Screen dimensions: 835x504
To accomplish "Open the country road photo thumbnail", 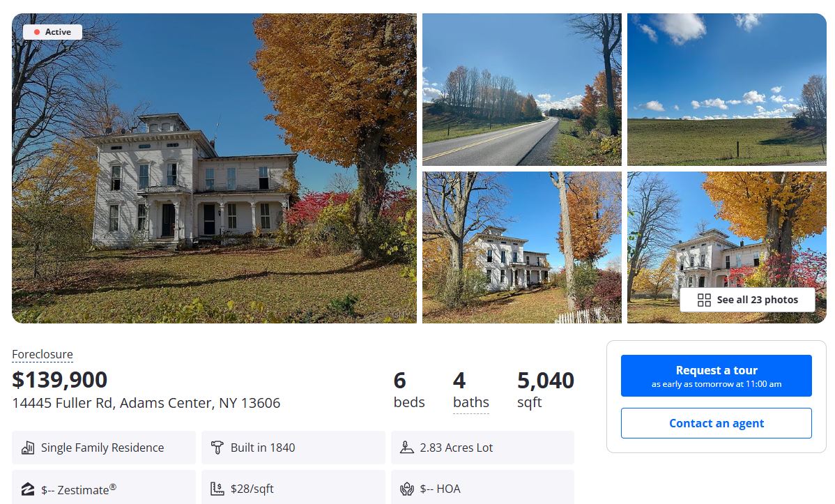I will click(522, 89).
